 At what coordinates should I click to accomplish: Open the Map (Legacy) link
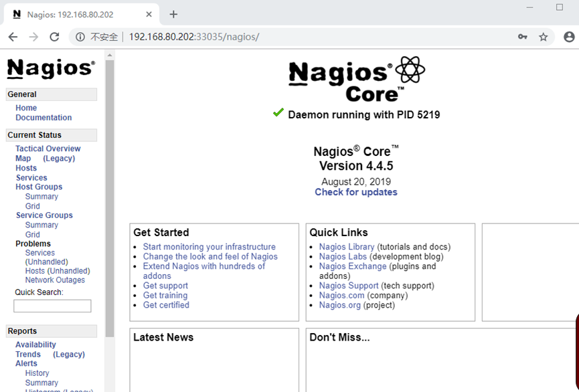[59, 159]
